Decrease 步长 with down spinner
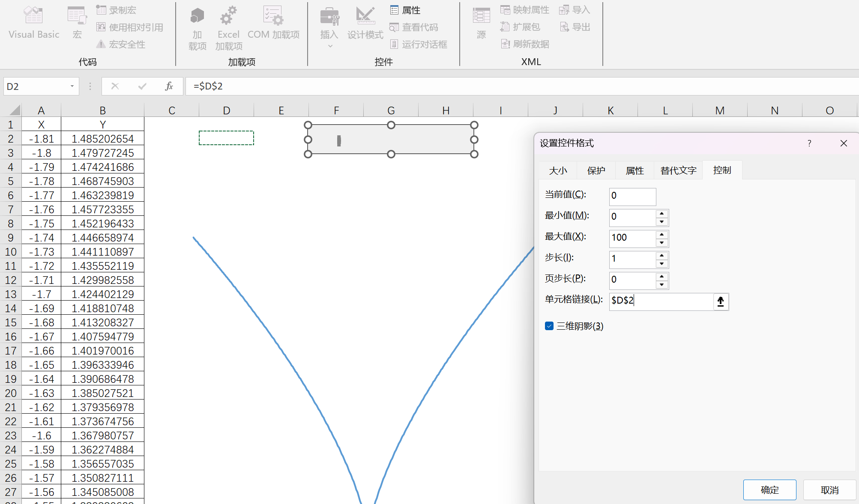The width and height of the screenshot is (859, 504). [662, 264]
